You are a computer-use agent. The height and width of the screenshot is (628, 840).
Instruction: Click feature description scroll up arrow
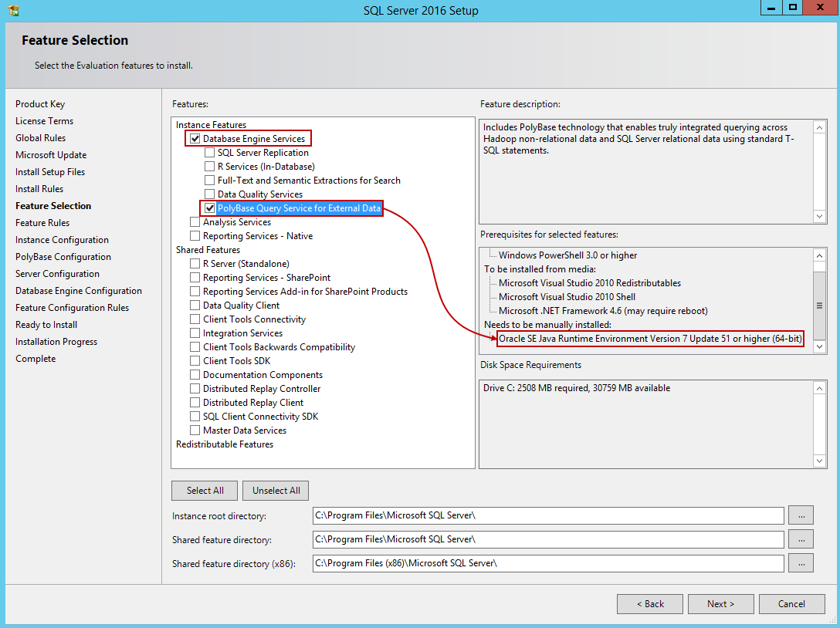pos(820,127)
